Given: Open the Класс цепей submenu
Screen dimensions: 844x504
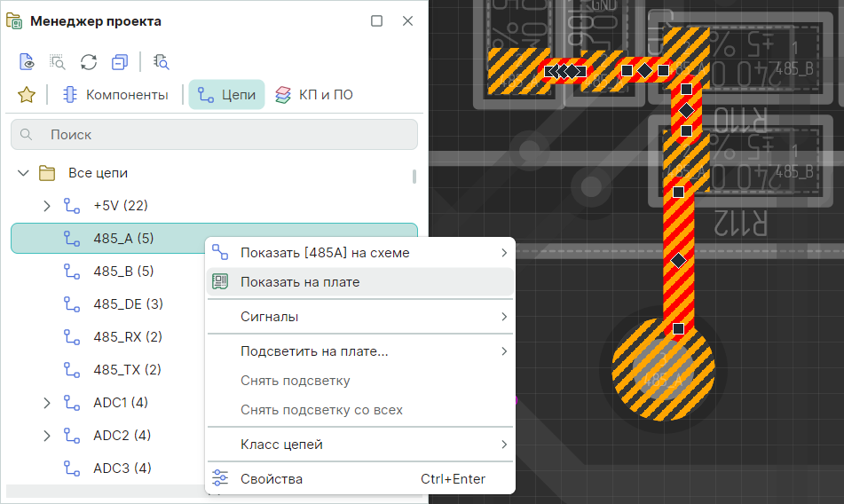Looking at the screenshot, I should click(x=359, y=445).
